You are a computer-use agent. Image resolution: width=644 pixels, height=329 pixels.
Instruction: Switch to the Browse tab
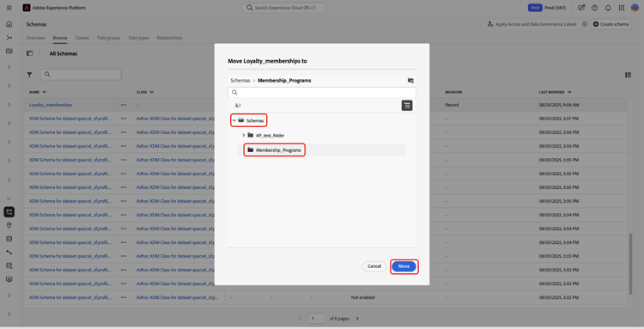tap(60, 38)
